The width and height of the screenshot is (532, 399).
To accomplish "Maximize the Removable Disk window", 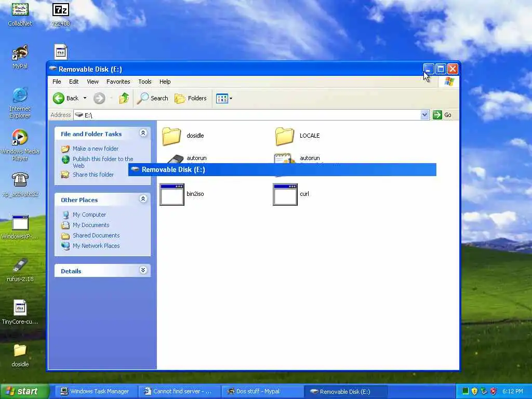I will pyautogui.click(x=441, y=69).
